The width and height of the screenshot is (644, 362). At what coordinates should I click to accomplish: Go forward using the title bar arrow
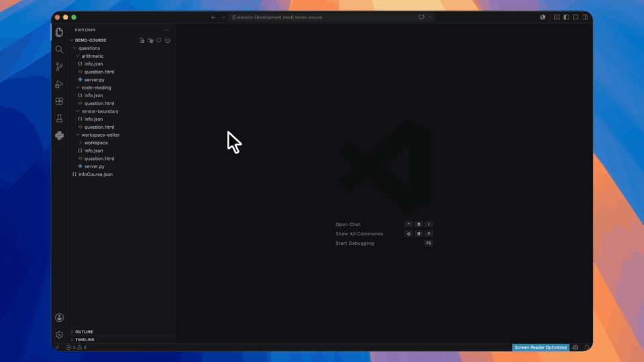coord(223,17)
